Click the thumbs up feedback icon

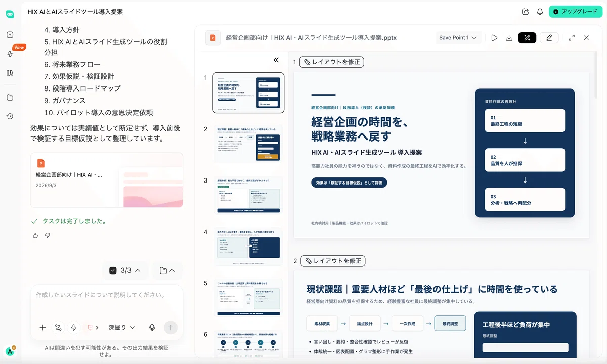pos(35,235)
